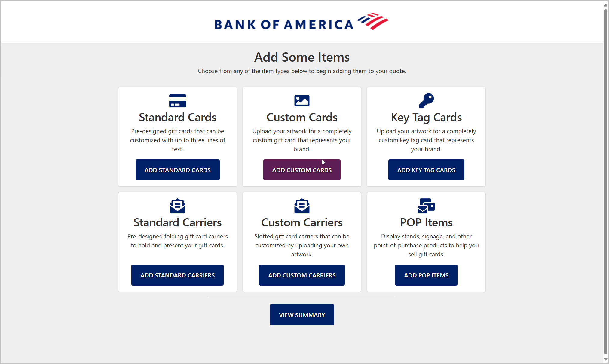Select the Add Key Tag Cards button
Viewport: 609px width, 364px height.
click(426, 170)
